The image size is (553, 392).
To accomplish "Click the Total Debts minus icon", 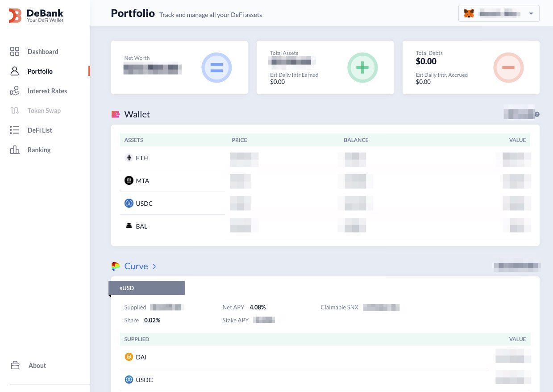I will (x=508, y=67).
